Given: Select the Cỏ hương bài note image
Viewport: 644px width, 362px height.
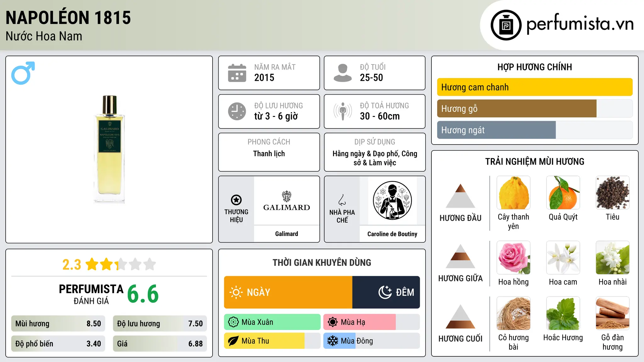Looking at the screenshot, I should [514, 313].
